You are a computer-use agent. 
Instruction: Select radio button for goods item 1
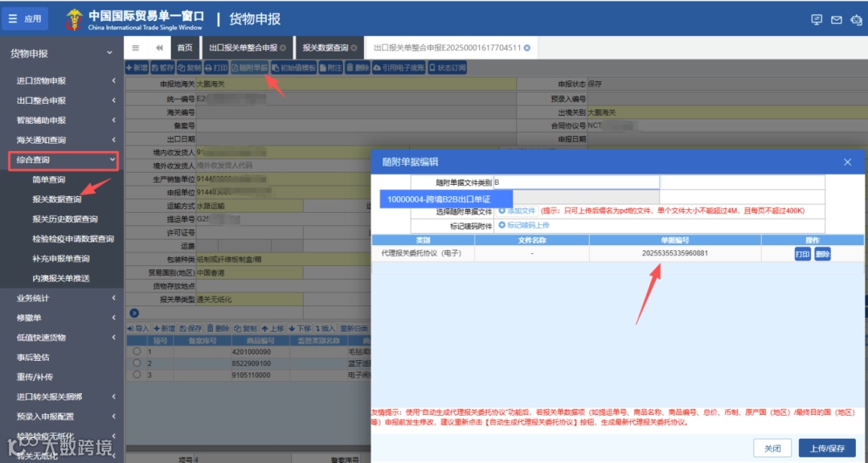click(137, 352)
